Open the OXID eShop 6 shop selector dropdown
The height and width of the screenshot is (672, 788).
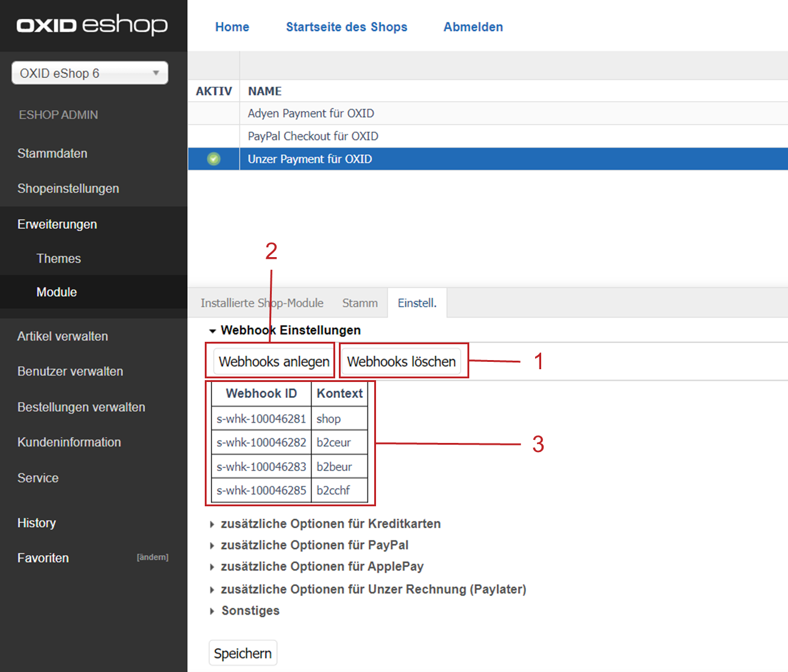tap(90, 73)
